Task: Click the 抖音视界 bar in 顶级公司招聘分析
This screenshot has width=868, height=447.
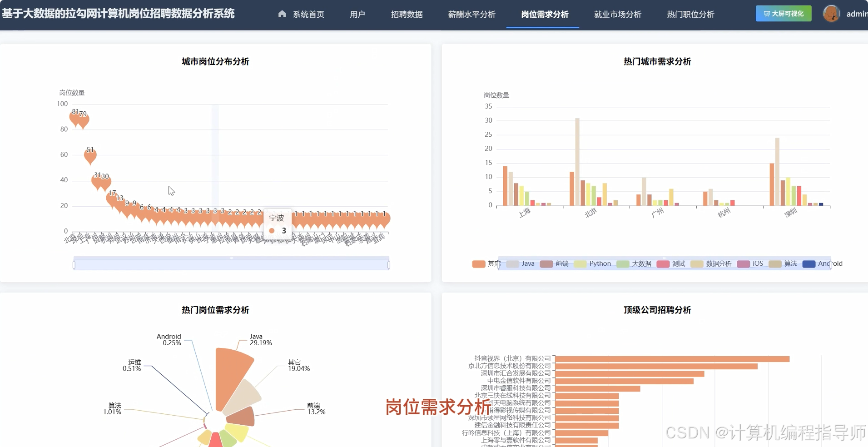Action: click(672, 359)
